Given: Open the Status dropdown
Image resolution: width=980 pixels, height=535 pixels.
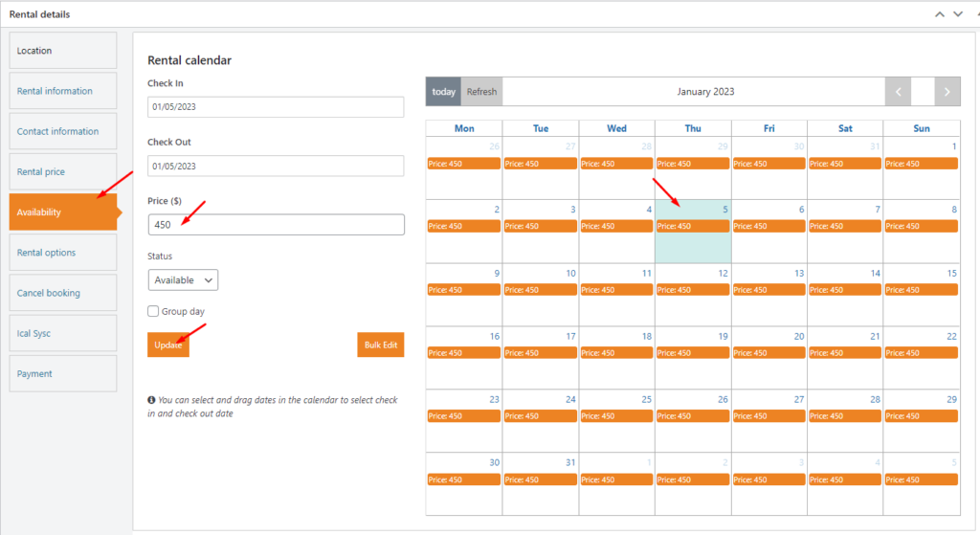Looking at the screenshot, I should (183, 280).
